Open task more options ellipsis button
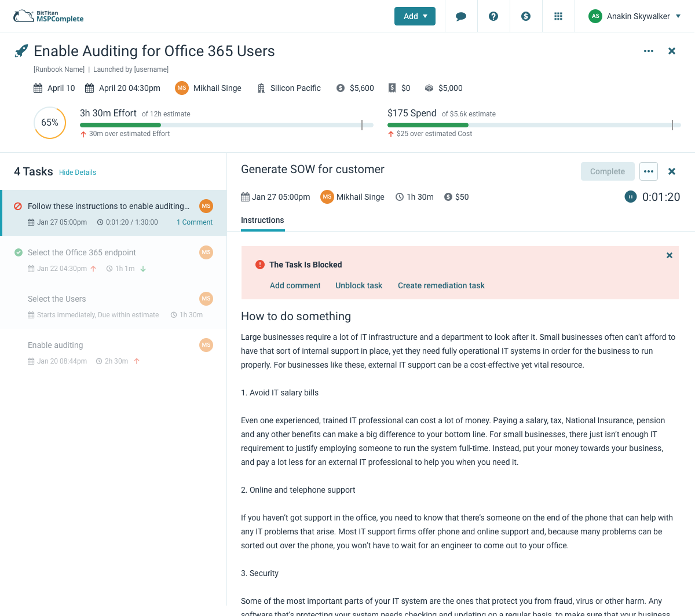This screenshot has width=695, height=616. point(649,171)
